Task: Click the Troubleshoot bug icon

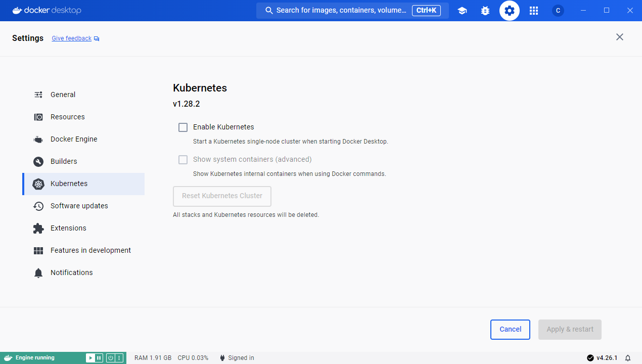Action: click(x=485, y=11)
